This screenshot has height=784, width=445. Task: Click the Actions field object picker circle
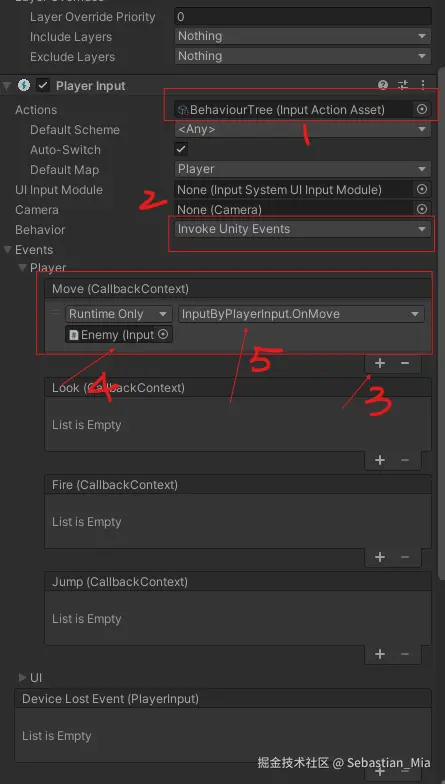point(422,109)
